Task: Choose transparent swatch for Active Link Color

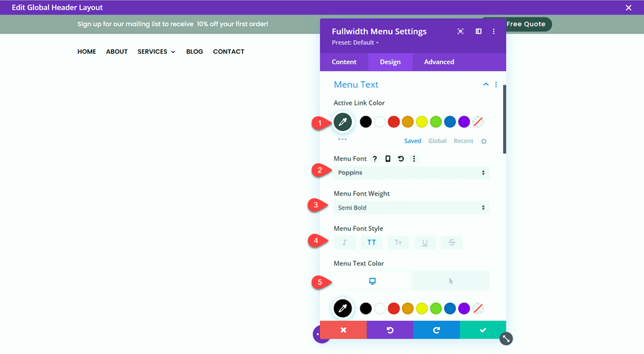Action: pyautogui.click(x=478, y=122)
